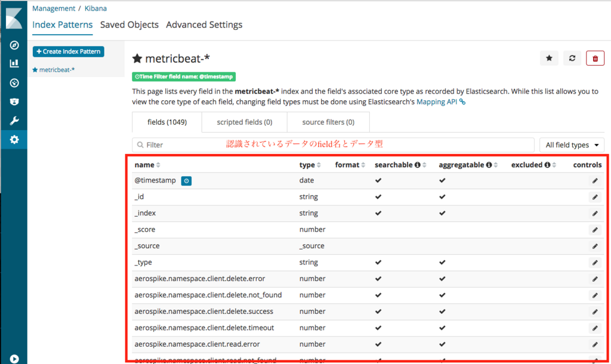Open metricbeat-* in the pattern list

pos(53,70)
